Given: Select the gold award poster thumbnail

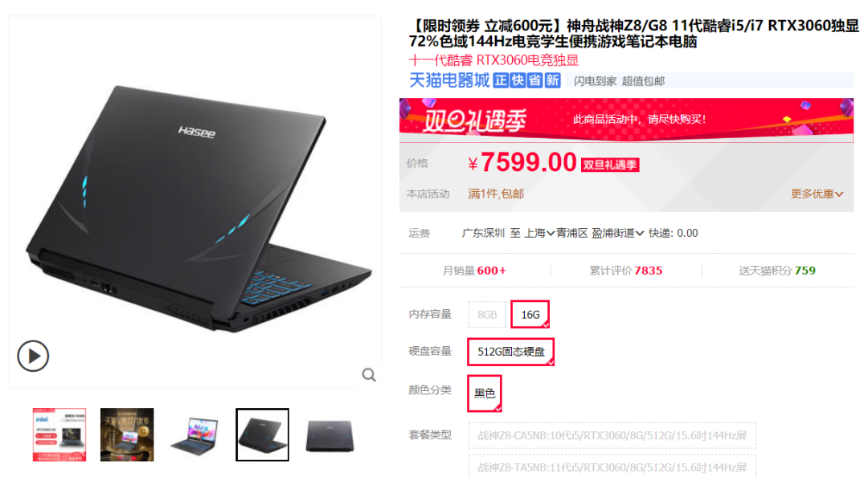Looking at the screenshot, I should (127, 434).
